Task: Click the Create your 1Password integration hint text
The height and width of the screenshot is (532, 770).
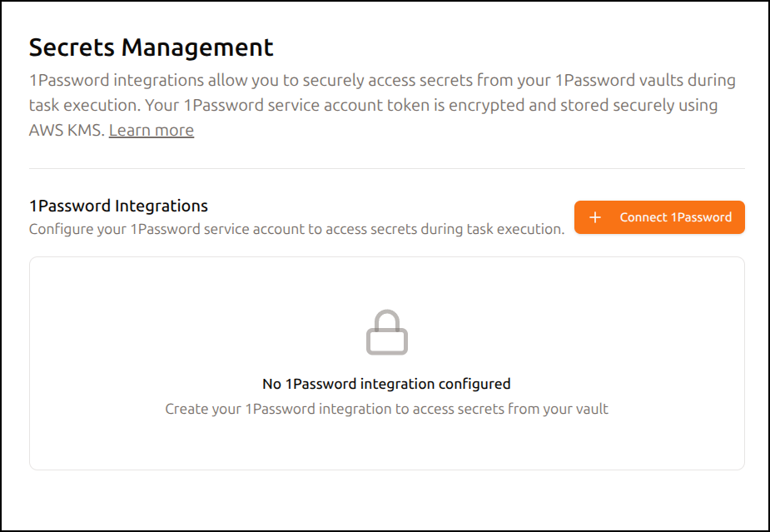Action: tap(386, 409)
